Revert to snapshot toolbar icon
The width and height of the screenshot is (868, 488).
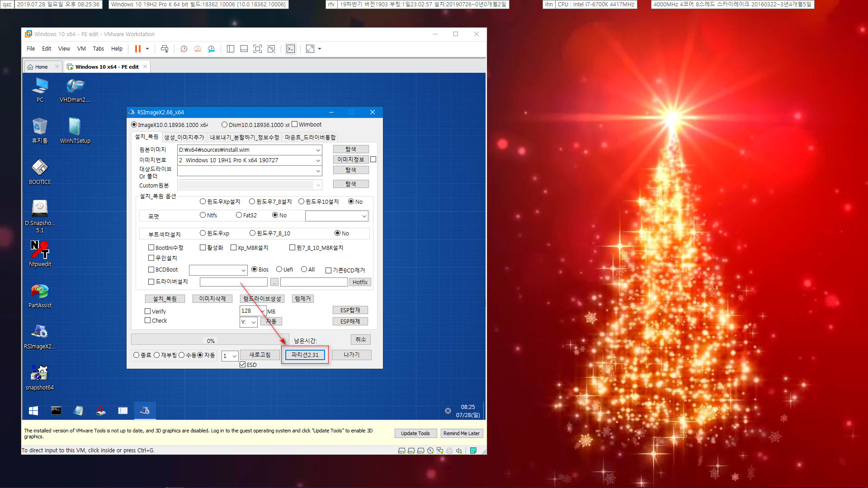pyautogui.click(x=198, y=49)
